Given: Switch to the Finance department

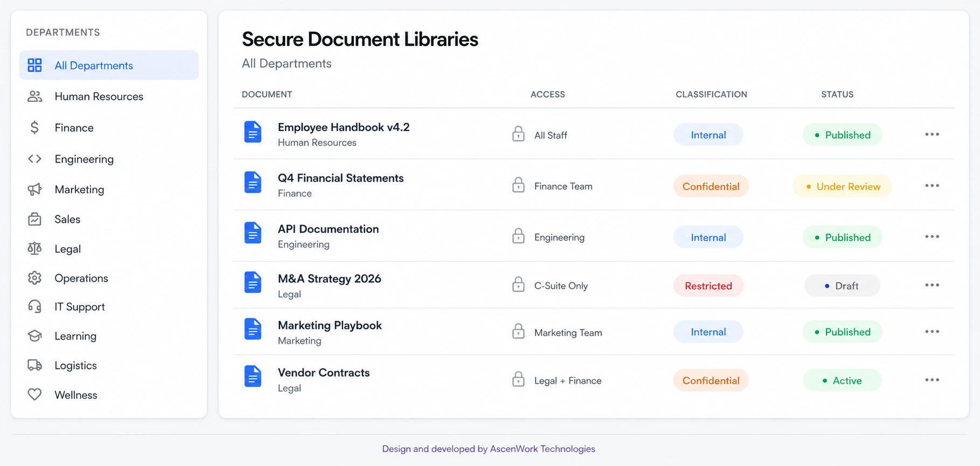Looking at the screenshot, I should [109, 128].
